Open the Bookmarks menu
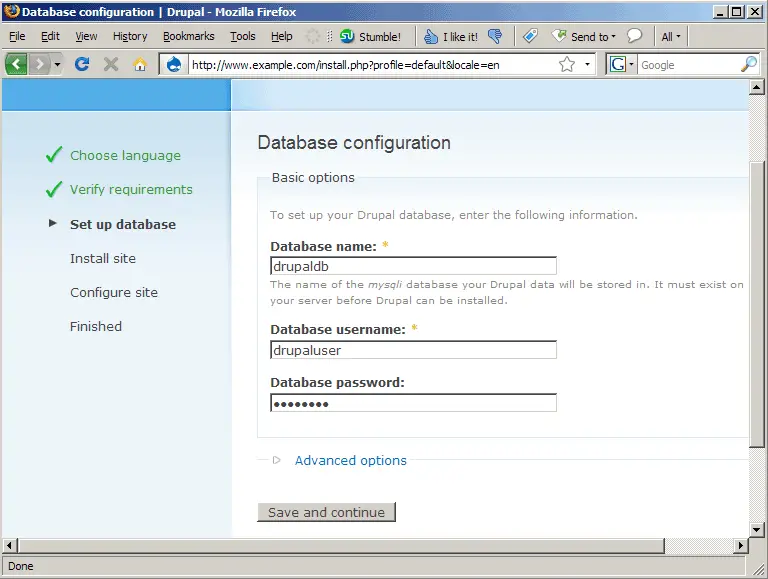This screenshot has width=768, height=579. pyautogui.click(x=189, y=36)
